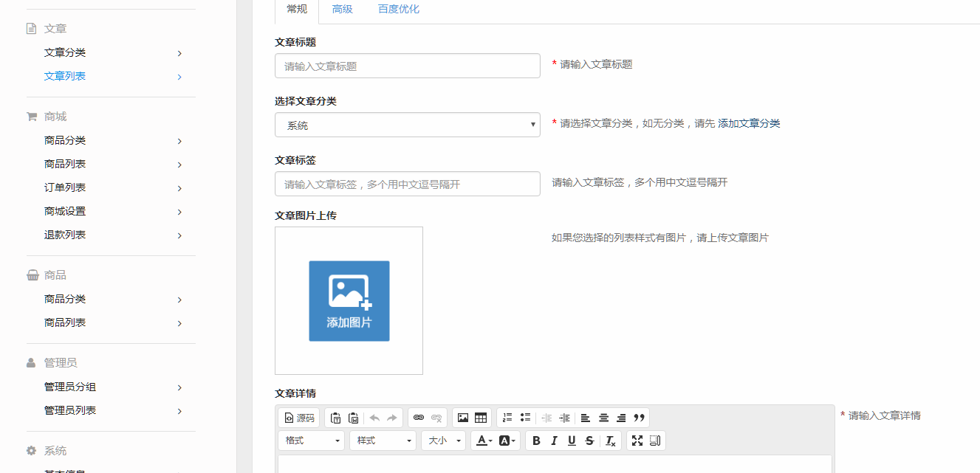Switch to the 高级 tab

point(342,10)
